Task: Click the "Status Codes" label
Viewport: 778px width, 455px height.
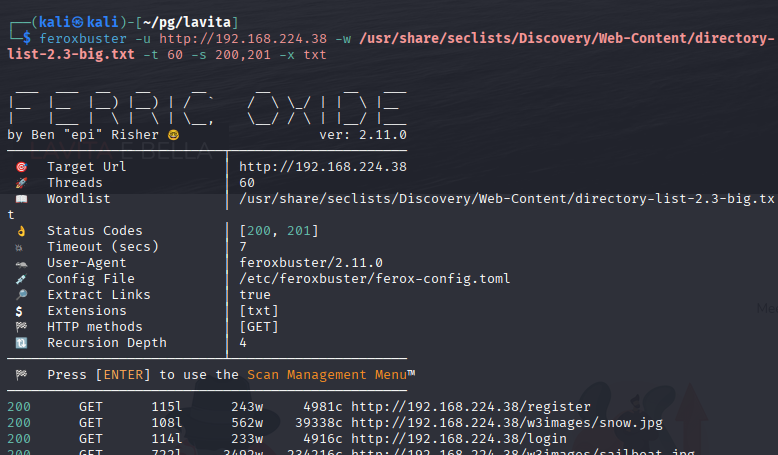Action: (95, 231)
